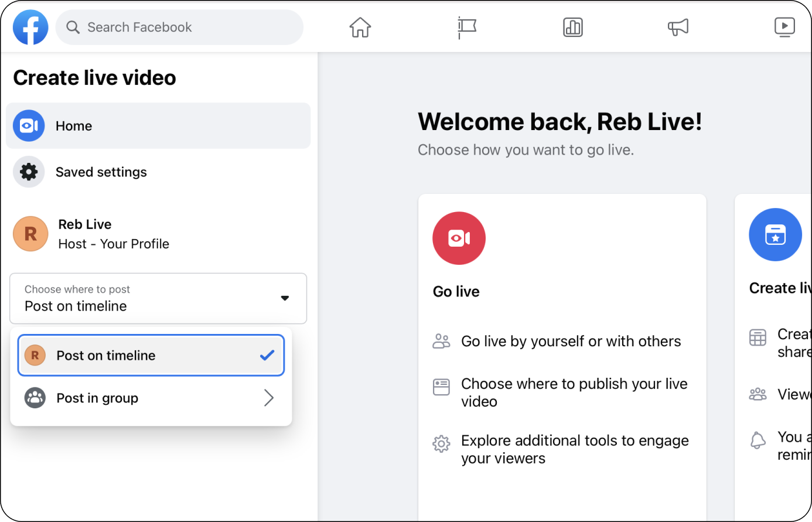The width and height of the screenshot is (812, 522).
Task: Click the search magnifier icon
Action: [73, 27]
